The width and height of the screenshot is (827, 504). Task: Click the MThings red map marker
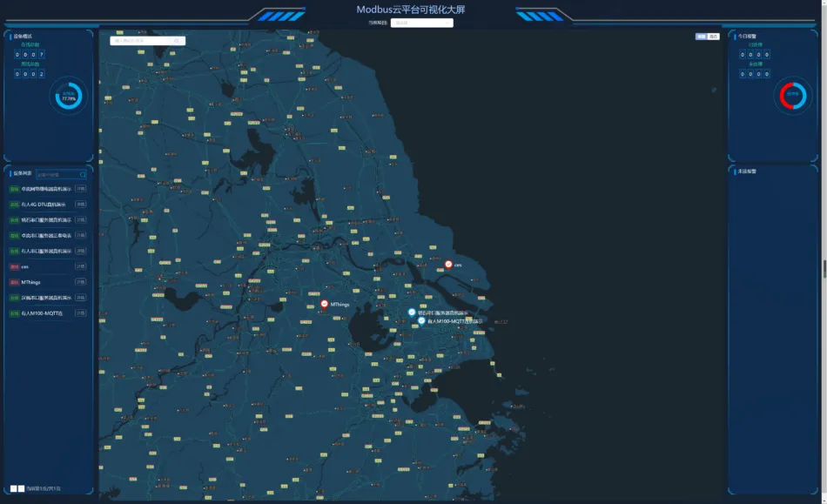coord(325,304)
